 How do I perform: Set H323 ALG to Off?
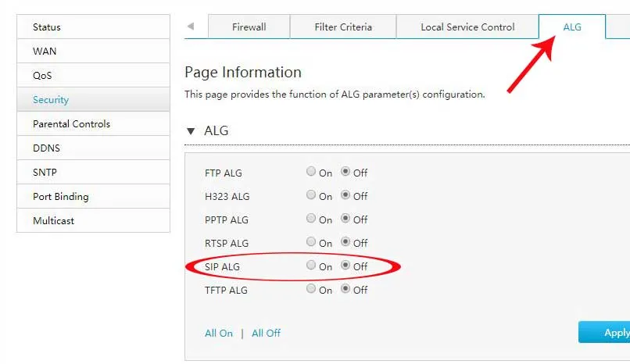click(x=345, y=195)
